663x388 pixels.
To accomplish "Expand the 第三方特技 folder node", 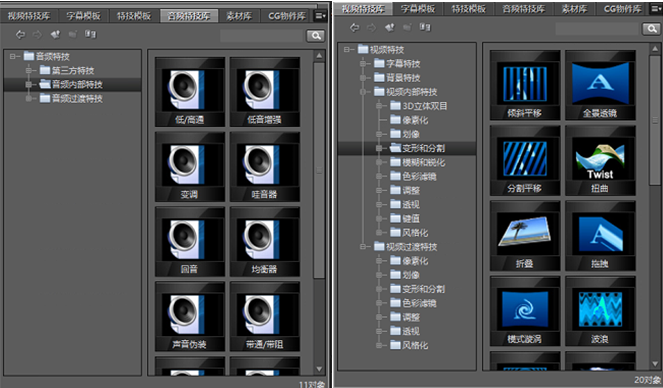I will click(29, 70).
